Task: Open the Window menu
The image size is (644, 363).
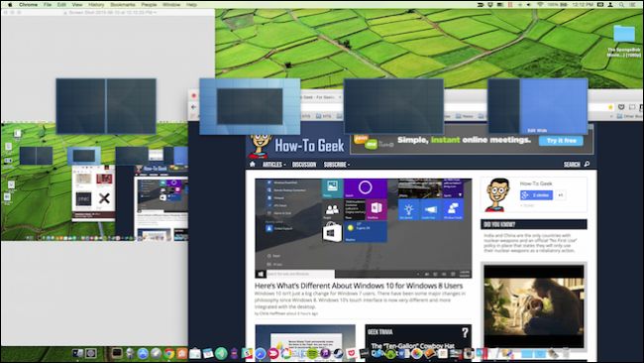Action: [171, 5]
